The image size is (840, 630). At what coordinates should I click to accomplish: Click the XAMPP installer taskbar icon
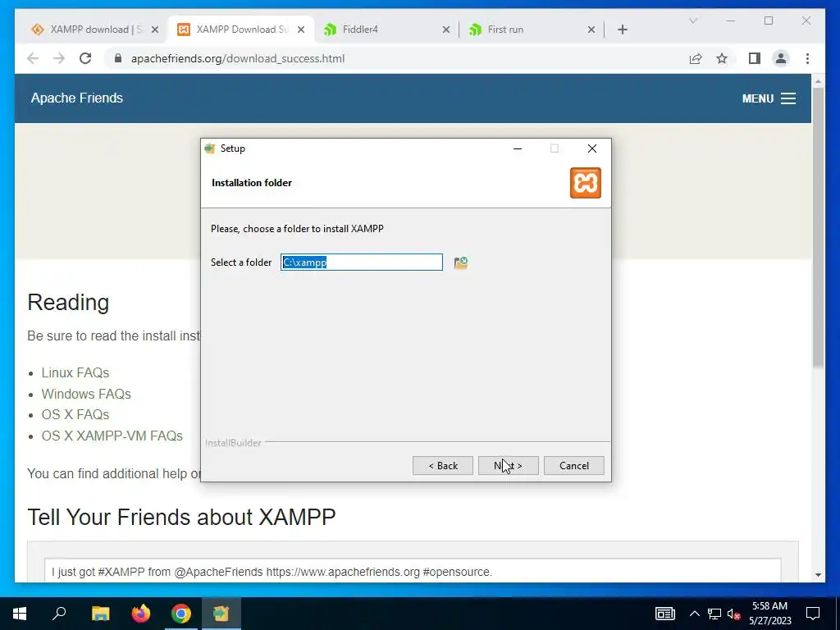click(221, 614)
